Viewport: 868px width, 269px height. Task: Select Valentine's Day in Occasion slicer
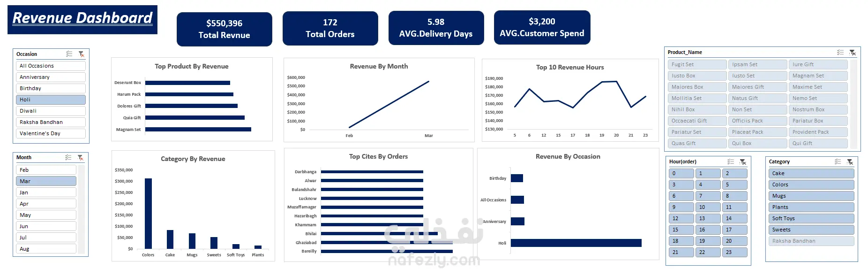51,133
